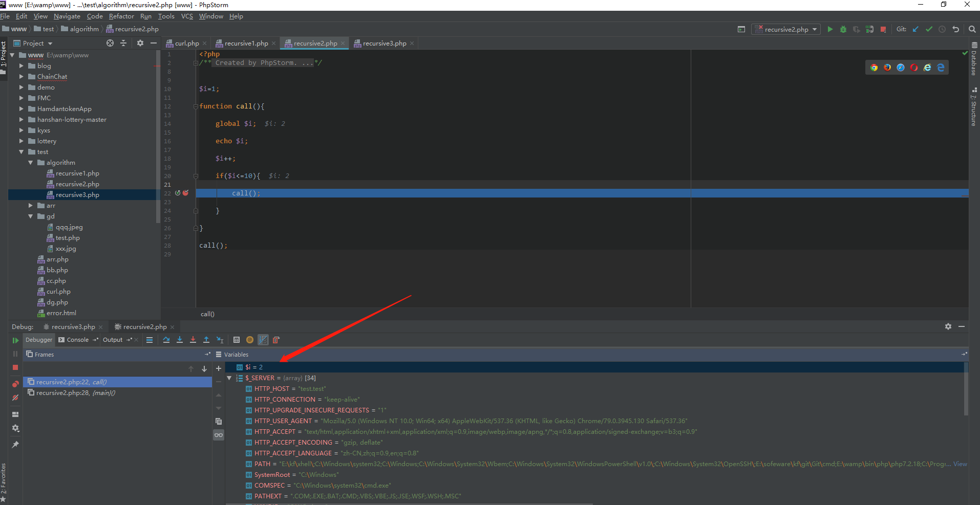This screenshot has width=980, height=505.
Task: Open page in Edge browser
Action: (941, 68)
